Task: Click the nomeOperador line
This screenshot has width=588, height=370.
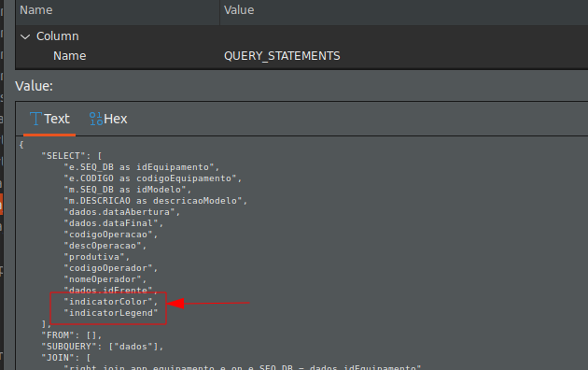Action: 105,279
